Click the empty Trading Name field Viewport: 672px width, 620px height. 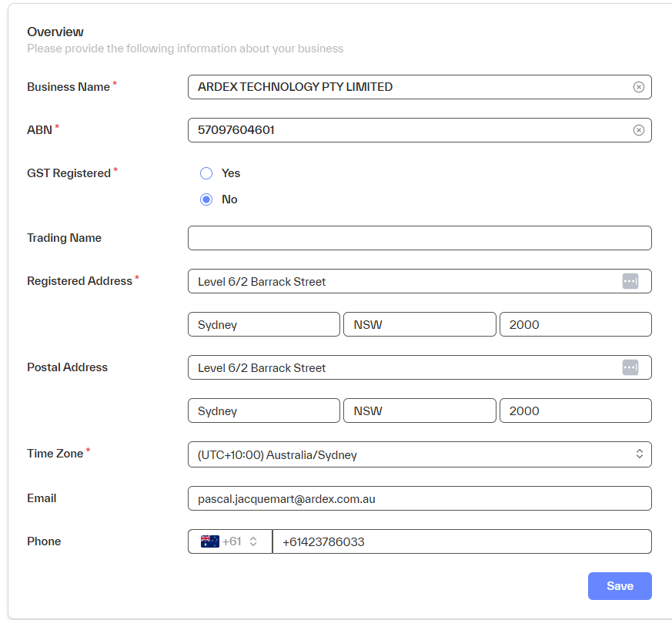(420, 238)
